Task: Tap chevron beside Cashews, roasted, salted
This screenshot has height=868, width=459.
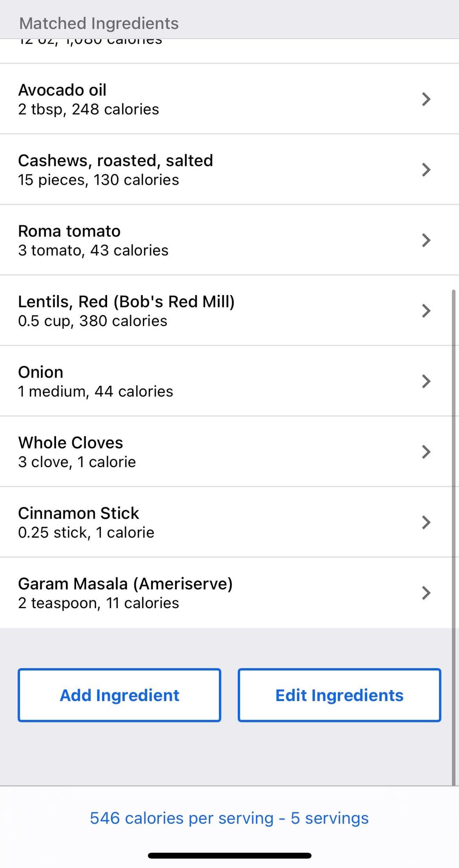Action: (426, 170)
